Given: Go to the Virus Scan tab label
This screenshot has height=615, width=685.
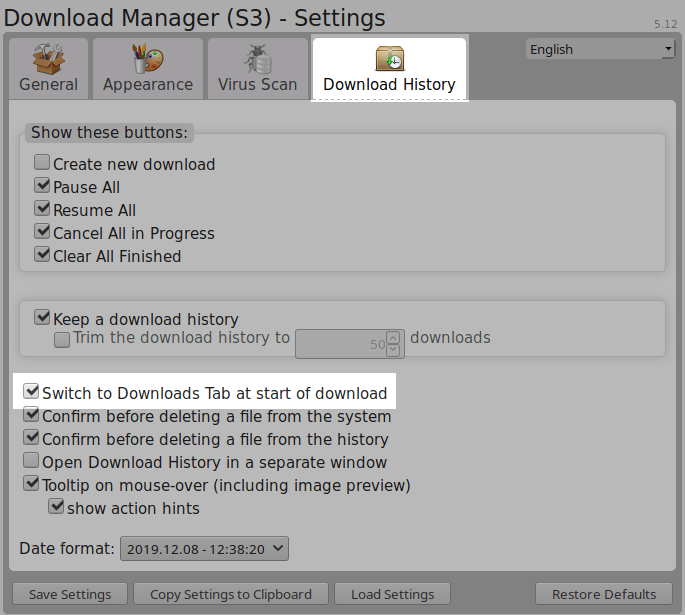Looking at the screenshot, I should click(x=258, y=84).
